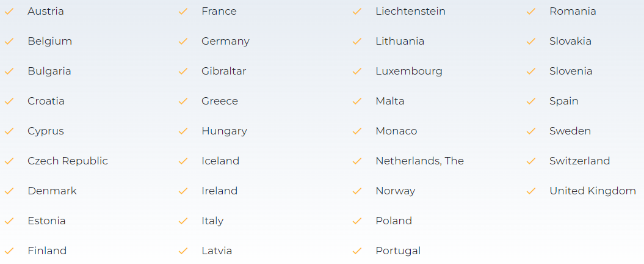Click the Norway country name
The height and width of the screenshot is (264, 644).
pyautogui.click(x=396, y=191)
